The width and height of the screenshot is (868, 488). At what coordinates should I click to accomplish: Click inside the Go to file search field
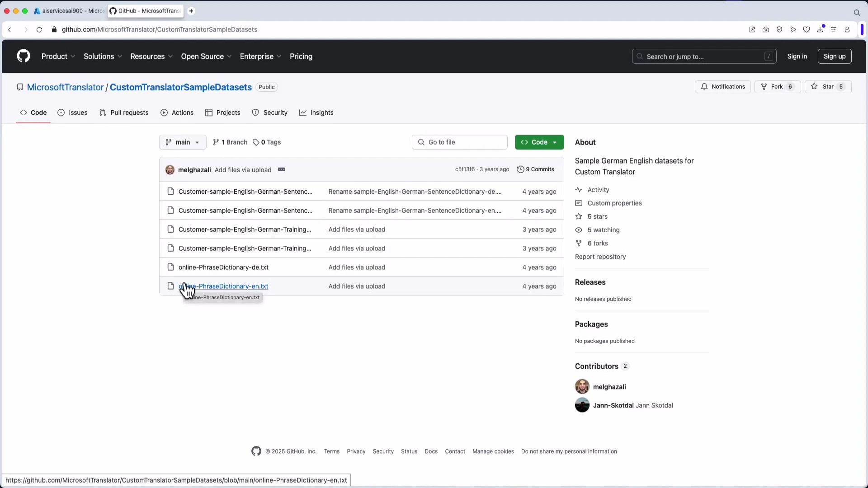(x=460, y=142)
